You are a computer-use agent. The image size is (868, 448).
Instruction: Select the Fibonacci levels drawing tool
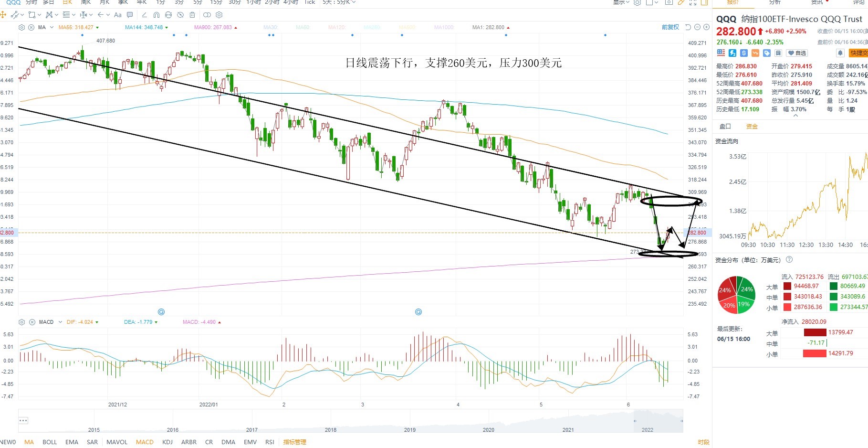(x=66, y=15)
